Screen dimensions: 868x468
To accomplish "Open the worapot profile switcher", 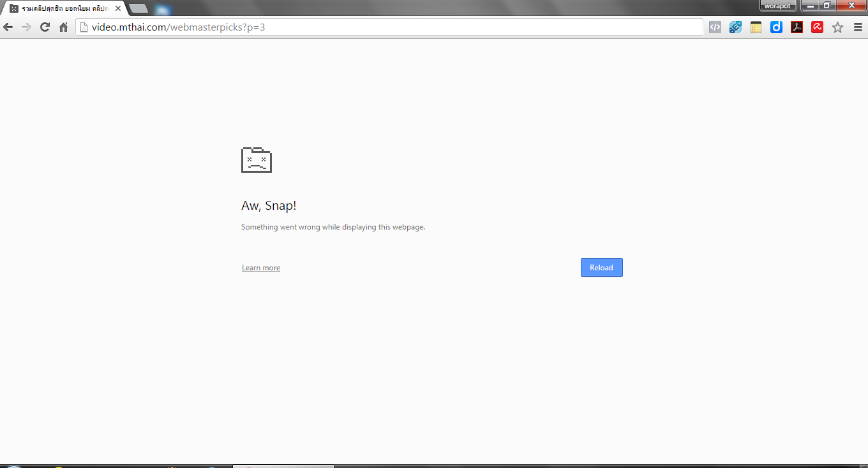I will click(777, 6).
